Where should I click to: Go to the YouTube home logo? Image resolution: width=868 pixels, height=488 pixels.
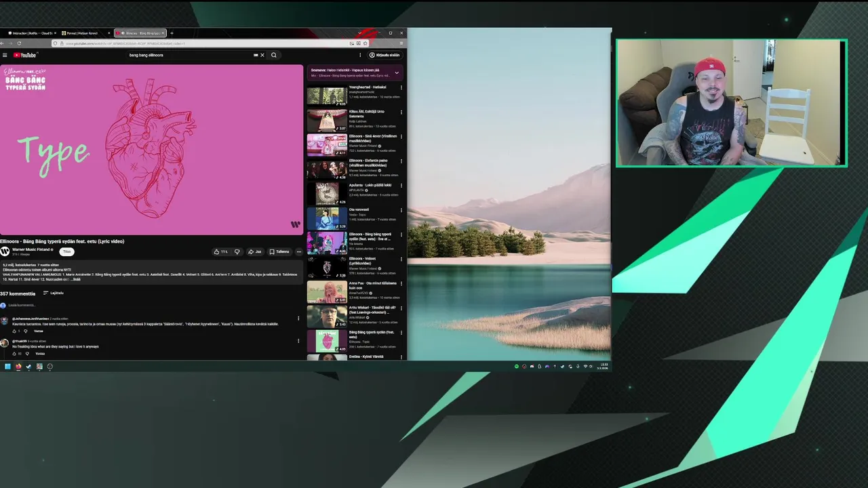[25, 55]
